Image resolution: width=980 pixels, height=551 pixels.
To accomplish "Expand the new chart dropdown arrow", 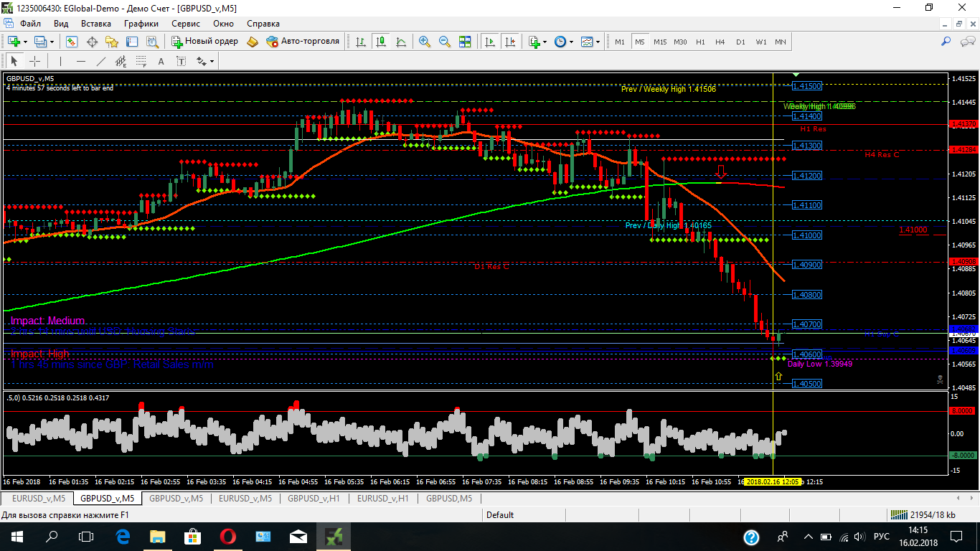I will (26, 42).
